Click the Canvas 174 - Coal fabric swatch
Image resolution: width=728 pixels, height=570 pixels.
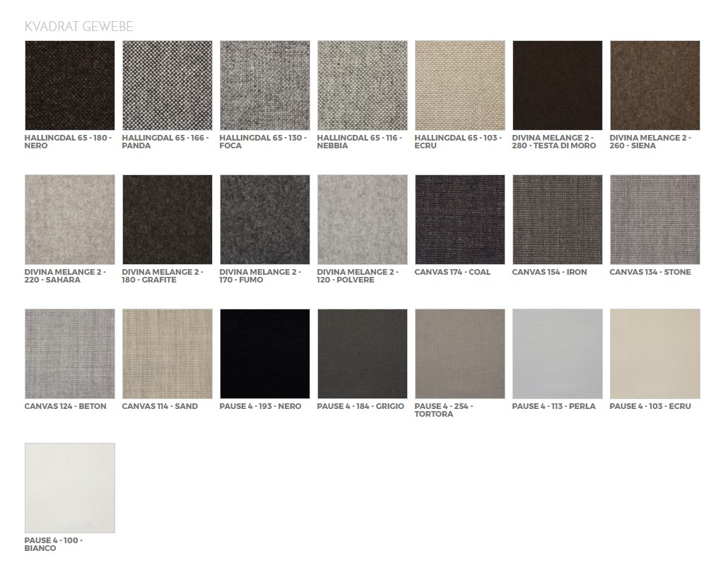(x=459, y=219)
